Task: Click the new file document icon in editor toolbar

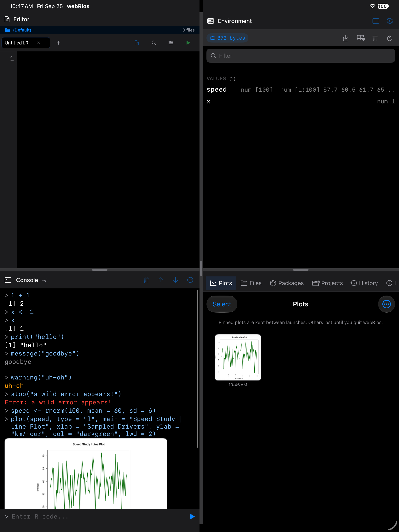Action: [137, 43]
